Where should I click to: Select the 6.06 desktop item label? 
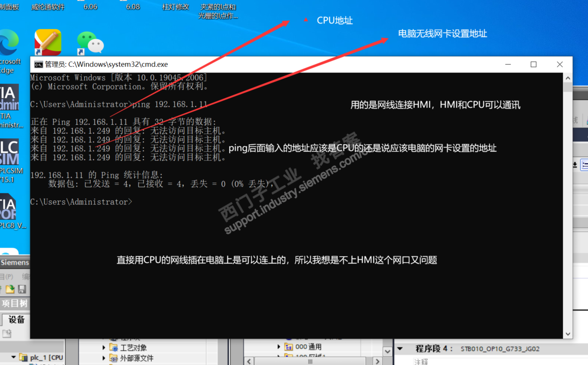(90, 7)
